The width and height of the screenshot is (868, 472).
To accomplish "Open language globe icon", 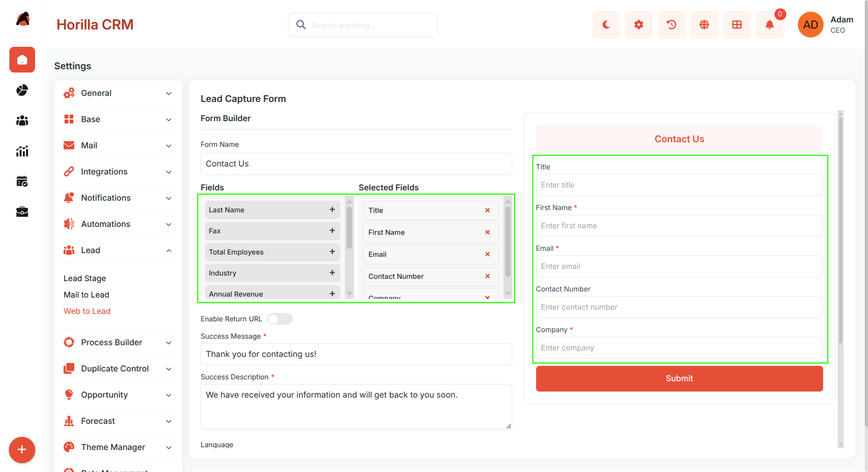I will pos(704,25).
